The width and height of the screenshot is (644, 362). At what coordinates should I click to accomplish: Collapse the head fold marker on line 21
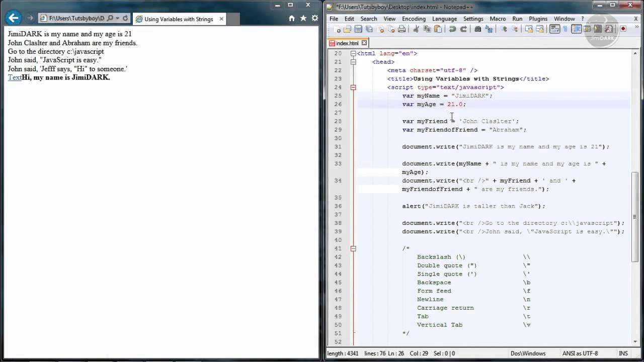[353, 62]
